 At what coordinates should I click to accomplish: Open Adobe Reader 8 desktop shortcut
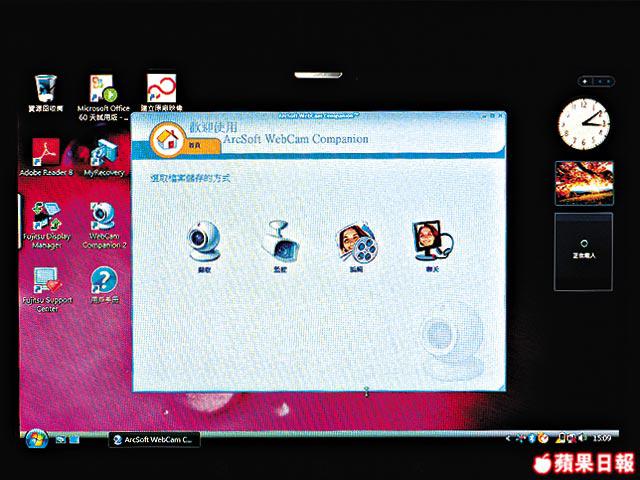(46, 155)
